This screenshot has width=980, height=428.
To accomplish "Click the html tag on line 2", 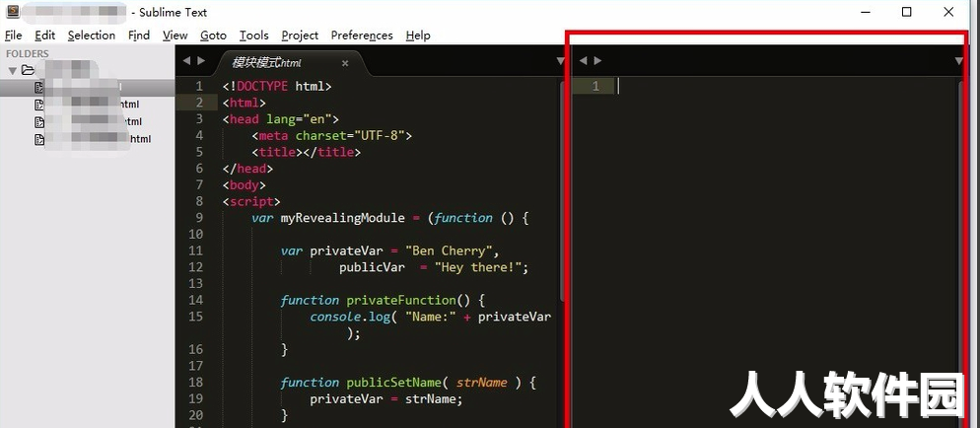I will 245,104.
